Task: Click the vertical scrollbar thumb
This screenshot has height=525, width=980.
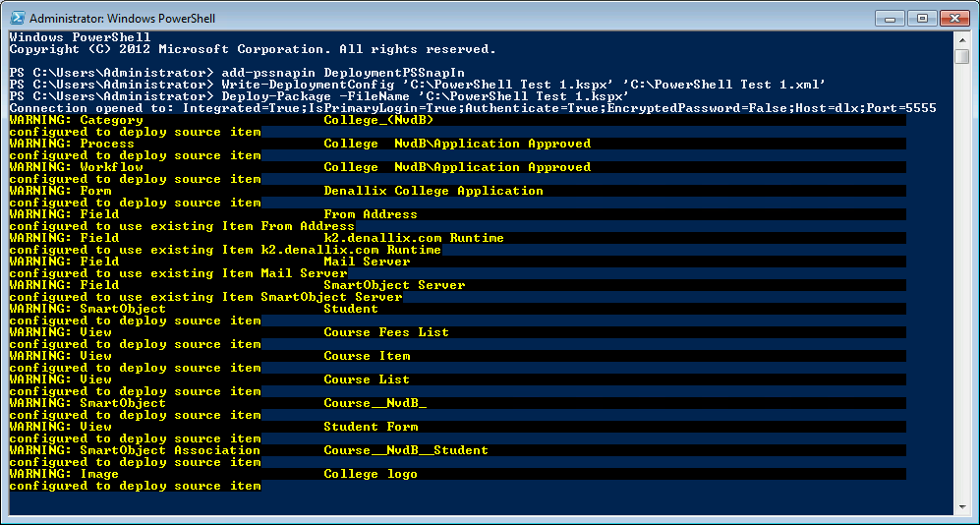Action: click(962, 55)
